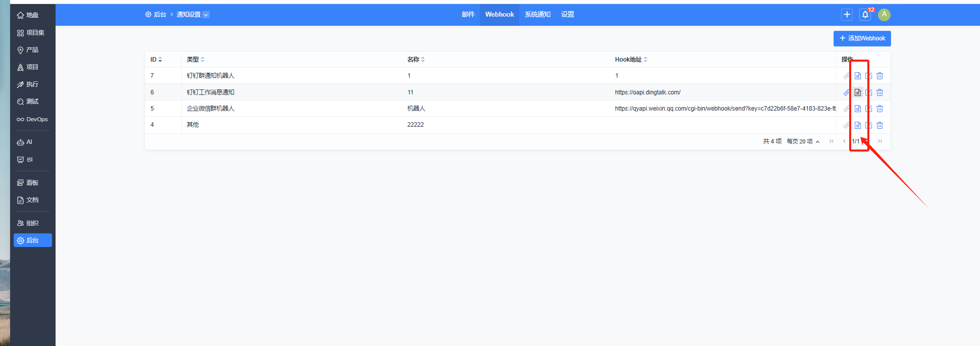Viewport: 980px width, 346px height.
Task: Click type cell 企业微信群机器人
Action: pos(211,109)
